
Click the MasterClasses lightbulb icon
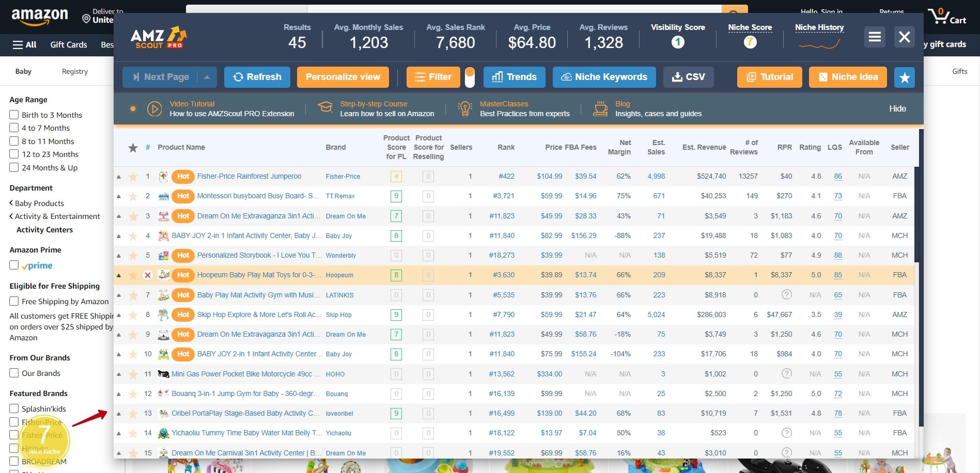(x=464, y=109)
